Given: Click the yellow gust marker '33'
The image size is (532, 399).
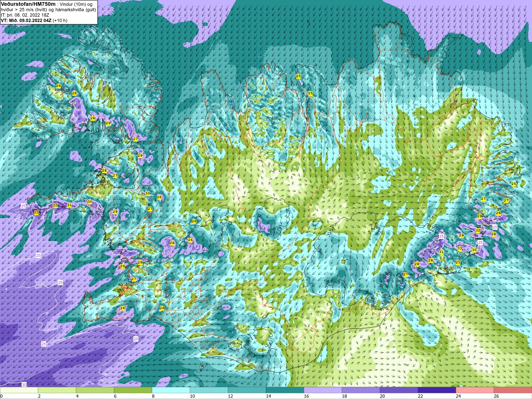Looking at the screenshot, I should (x=459, y=249).
